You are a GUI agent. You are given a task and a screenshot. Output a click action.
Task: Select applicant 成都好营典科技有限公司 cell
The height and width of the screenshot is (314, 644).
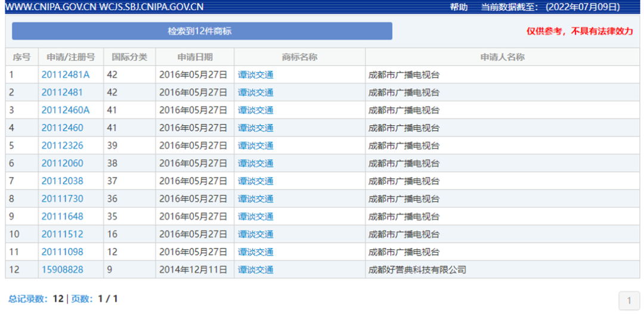click(417, 270)
